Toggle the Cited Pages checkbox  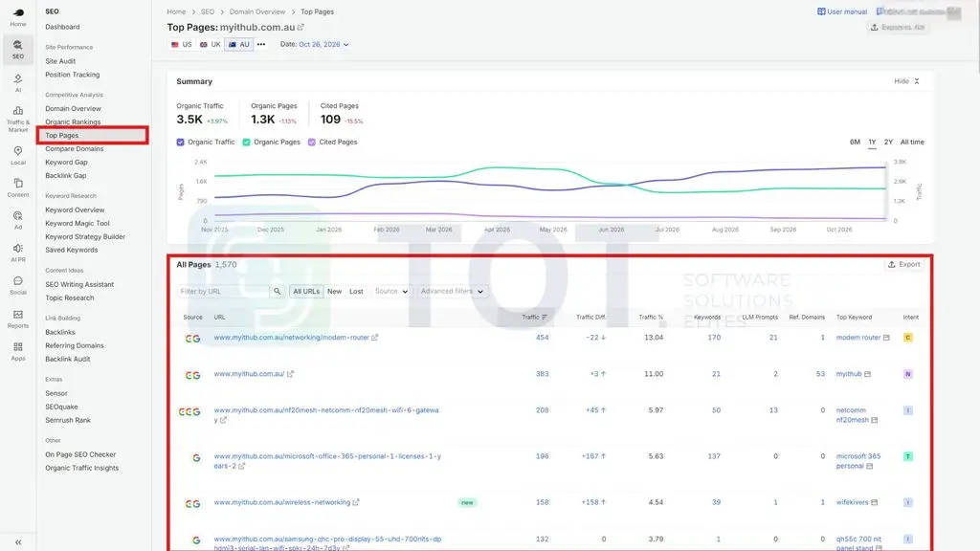312,142
